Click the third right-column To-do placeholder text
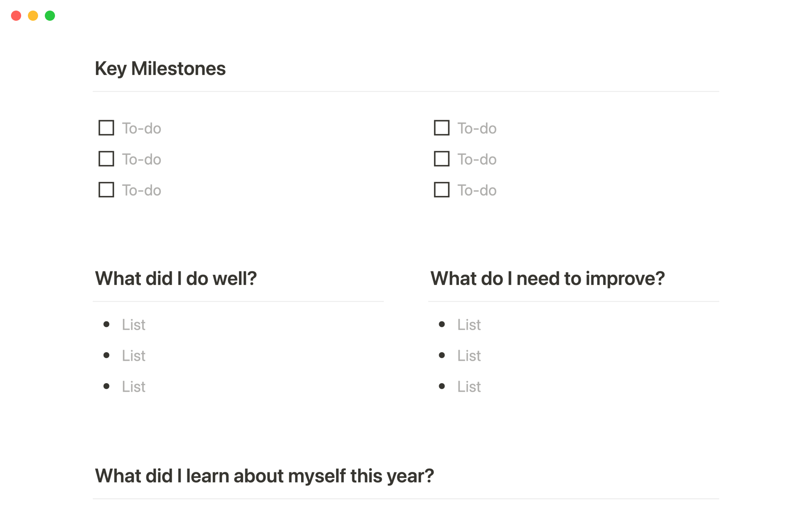 click(477, 190)
